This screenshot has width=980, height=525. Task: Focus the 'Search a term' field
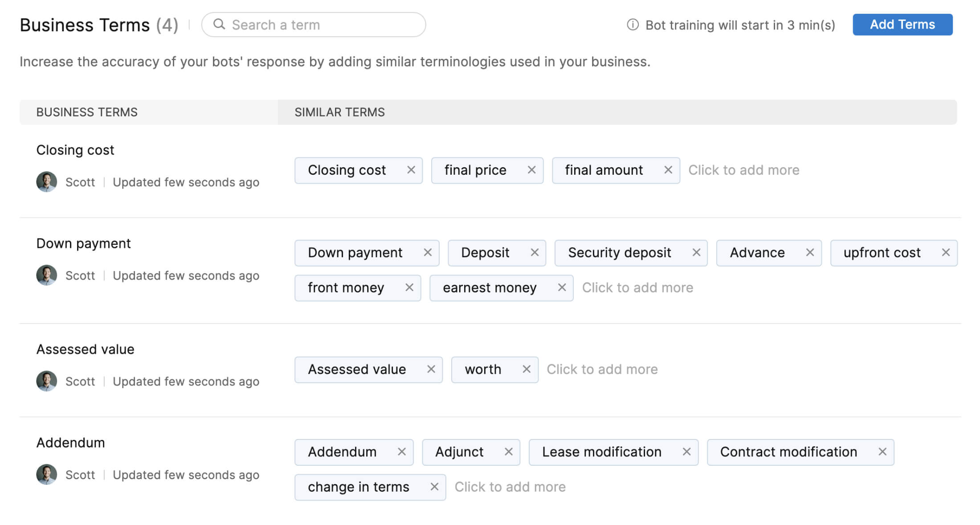321,25
